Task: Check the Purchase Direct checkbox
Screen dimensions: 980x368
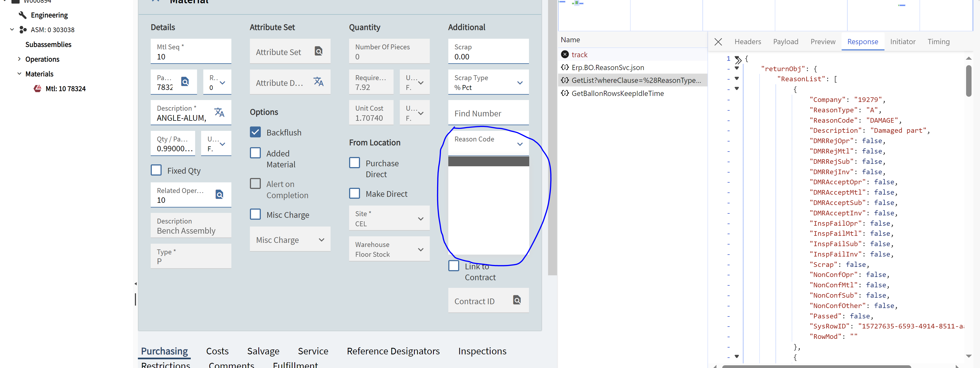Action: 355,163
